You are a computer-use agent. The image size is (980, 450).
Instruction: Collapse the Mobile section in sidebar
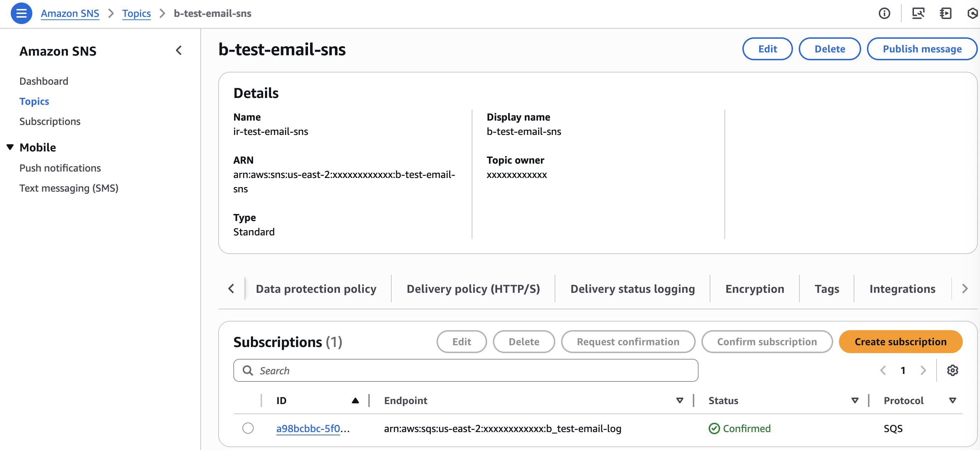click(10, 147)
